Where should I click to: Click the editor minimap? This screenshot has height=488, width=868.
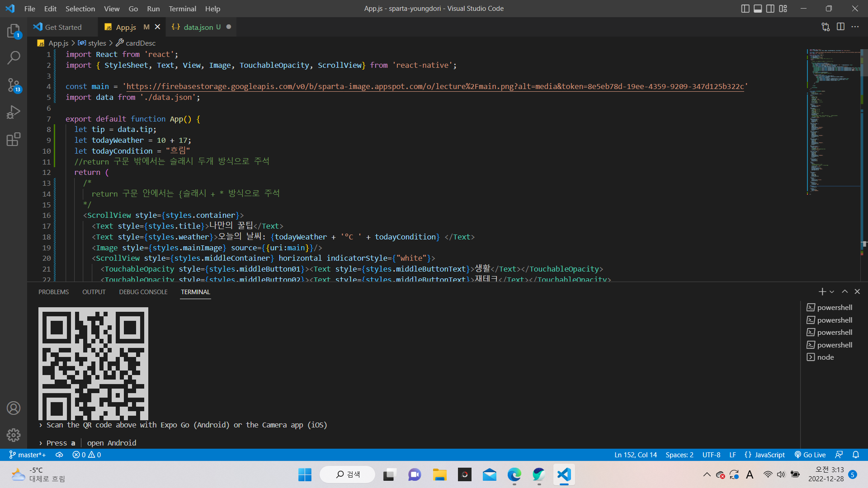pos(833,122)
